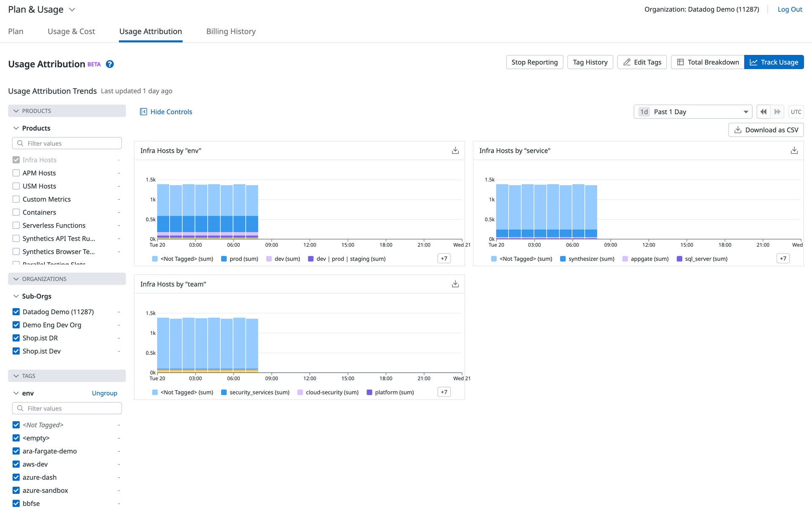Collapse the env tag group

click(16, 393)
